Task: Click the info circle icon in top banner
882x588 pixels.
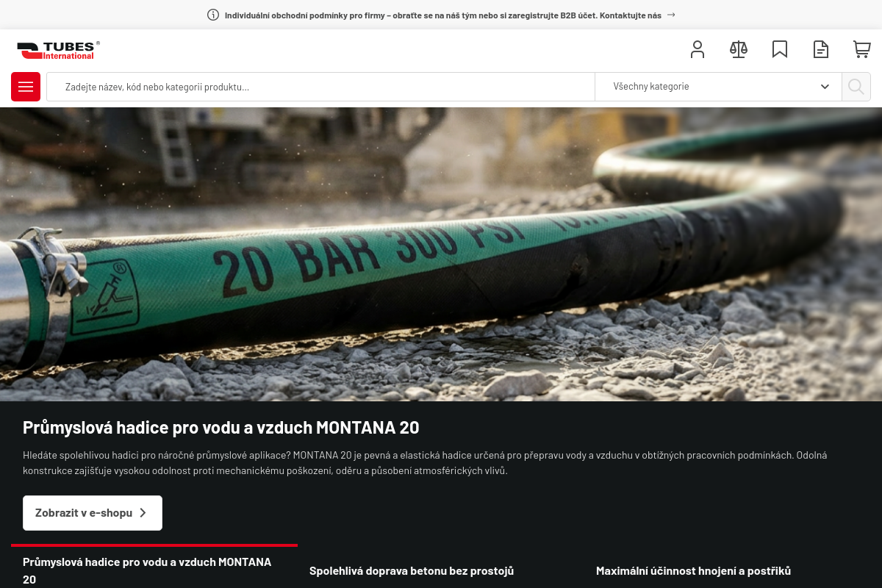Action: 213,15
